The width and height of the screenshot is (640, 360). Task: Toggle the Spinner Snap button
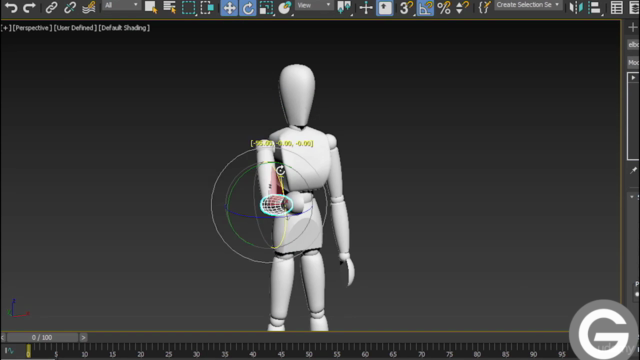pos(462,8)
